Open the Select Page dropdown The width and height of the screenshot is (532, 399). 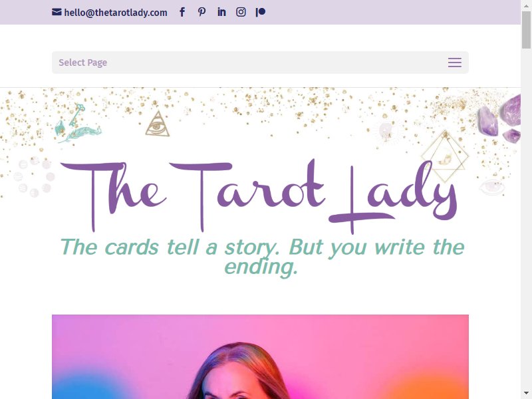coord(260,63)
